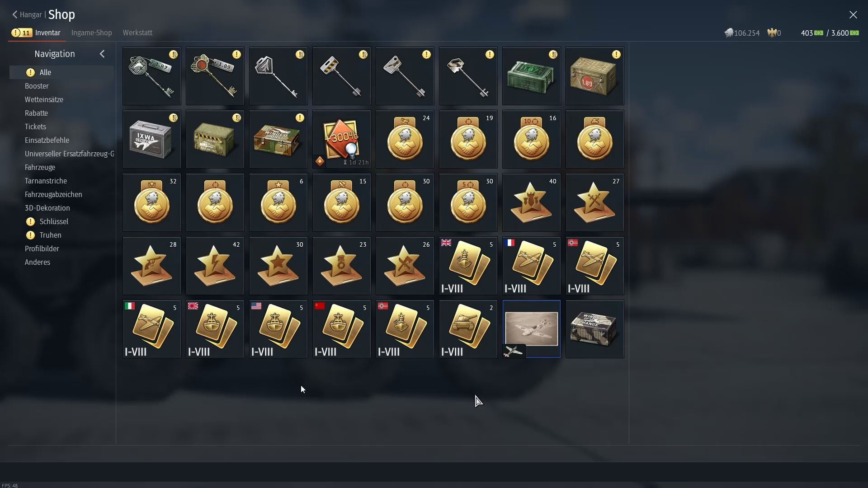
Task: Collapse the Navigation panel arrow
Action: (102, 54)
